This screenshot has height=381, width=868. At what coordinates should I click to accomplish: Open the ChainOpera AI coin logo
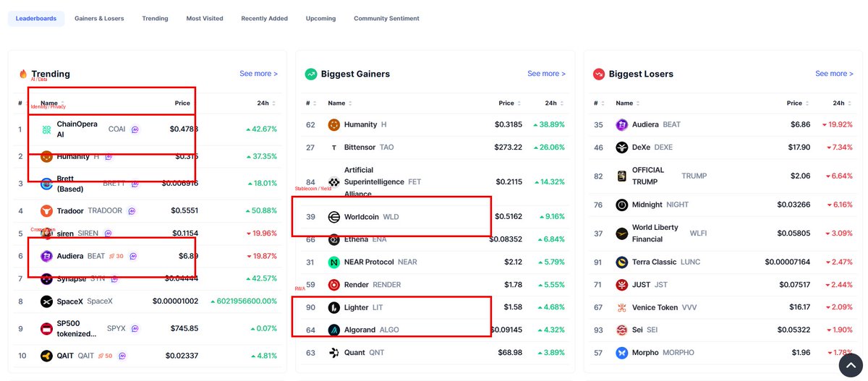(46, 129)
